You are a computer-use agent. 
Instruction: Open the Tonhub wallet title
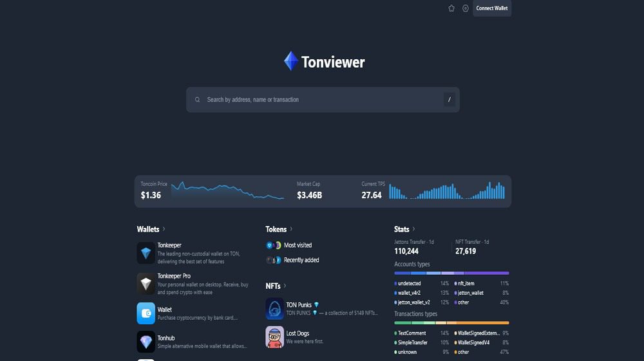point(166,338)
